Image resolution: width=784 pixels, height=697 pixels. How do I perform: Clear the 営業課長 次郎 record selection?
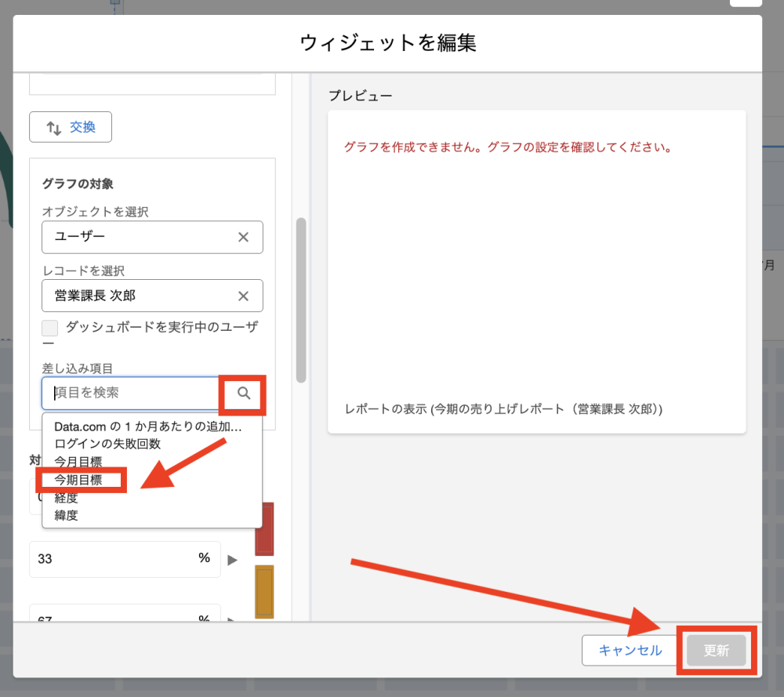(x=243, y=296)
